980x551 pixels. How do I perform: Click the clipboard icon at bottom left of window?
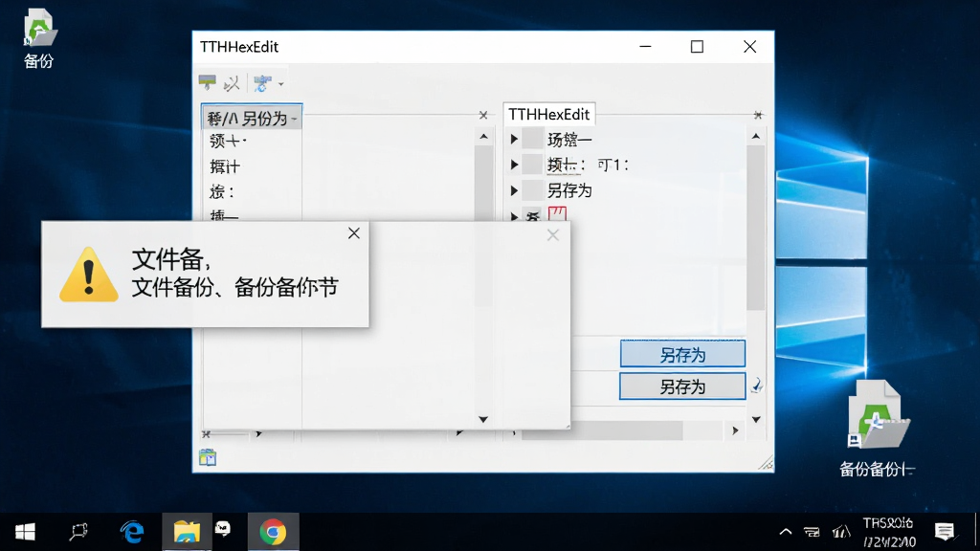pos(208,457)
